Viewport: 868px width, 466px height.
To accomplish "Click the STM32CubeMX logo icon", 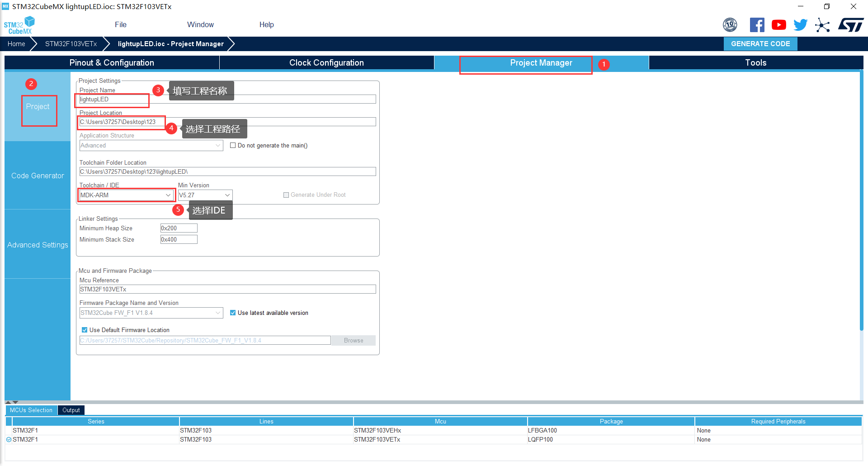I will (19, 25).
